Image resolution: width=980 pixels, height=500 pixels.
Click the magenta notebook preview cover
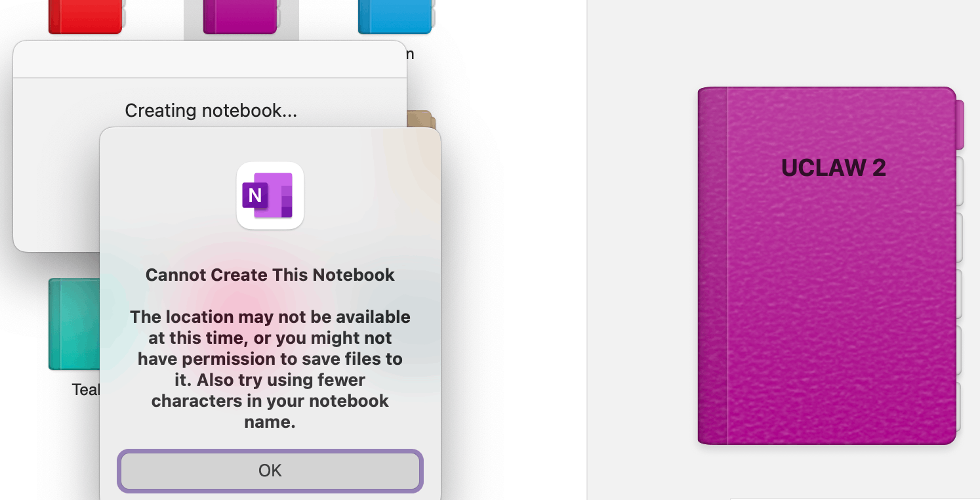pyautogui.click(x=827, y=266)
